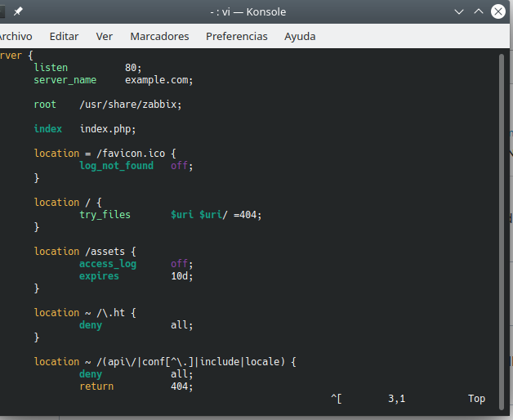
Task: Click the 'off;' value after access_log
Action: pos(182,264)
